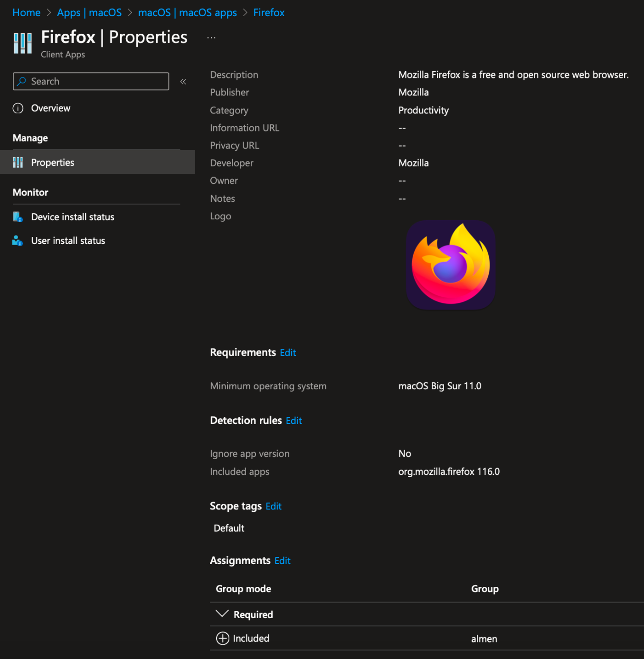Collapse the sidebar with double-chevron icon

coord(183,82)
